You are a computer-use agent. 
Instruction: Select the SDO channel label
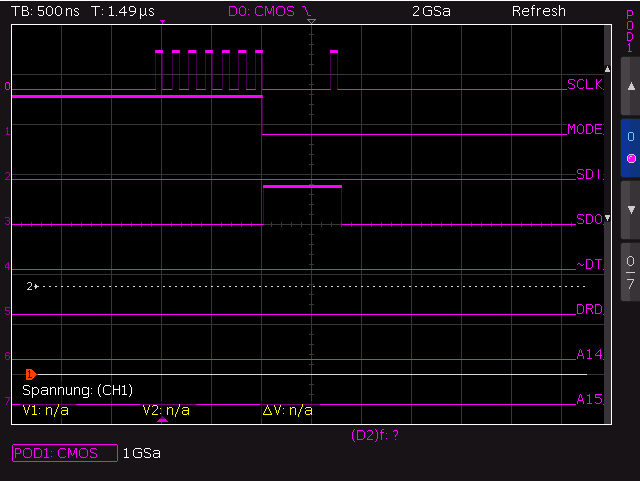coord(589,219)
